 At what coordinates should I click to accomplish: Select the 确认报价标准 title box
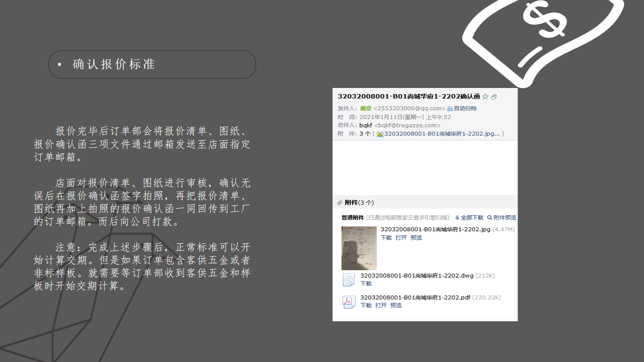point(152,64)
